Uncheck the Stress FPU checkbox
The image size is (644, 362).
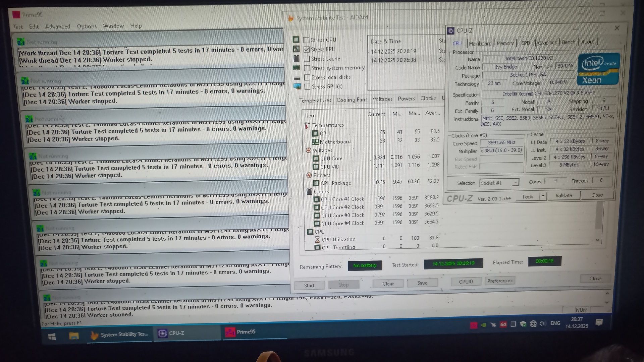pyautogui.click(x=306, y=50)
